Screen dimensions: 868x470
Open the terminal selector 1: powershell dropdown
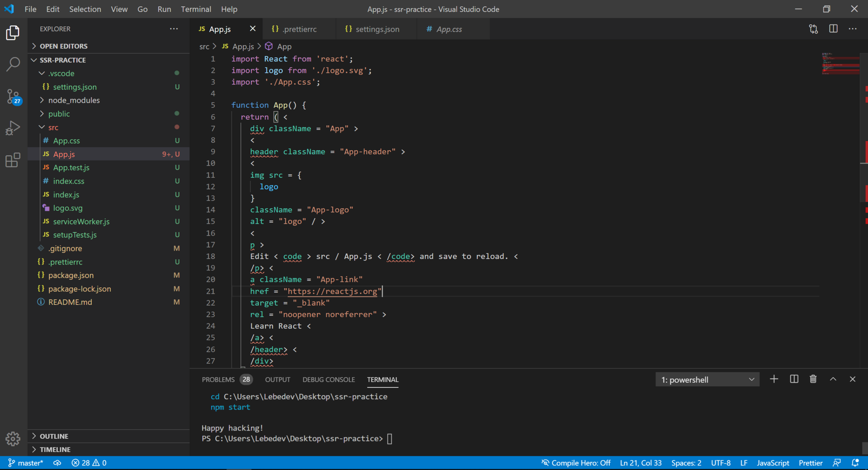coord(707,380)
